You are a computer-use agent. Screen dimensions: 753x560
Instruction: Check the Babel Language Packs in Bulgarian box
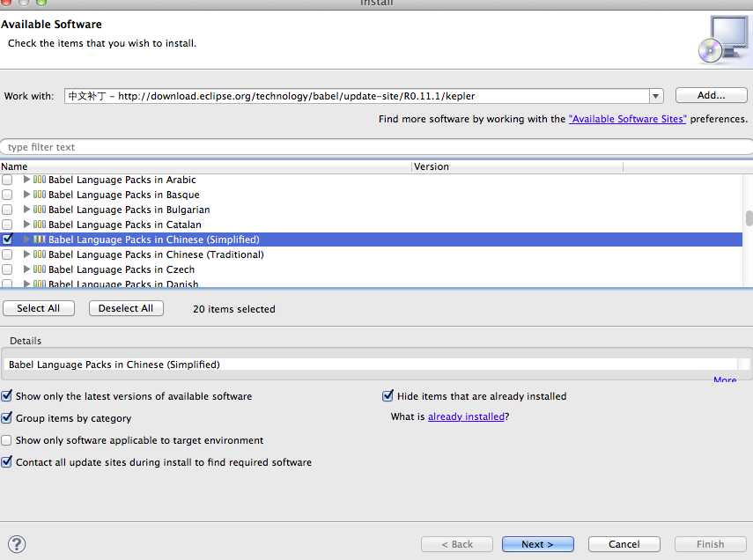[7, 210]
